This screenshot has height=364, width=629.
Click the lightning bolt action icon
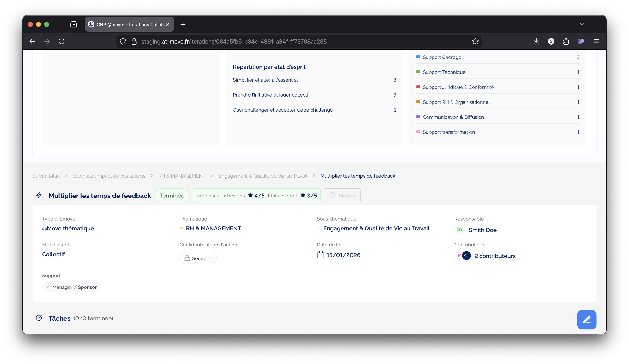click(x=39, y=195)
